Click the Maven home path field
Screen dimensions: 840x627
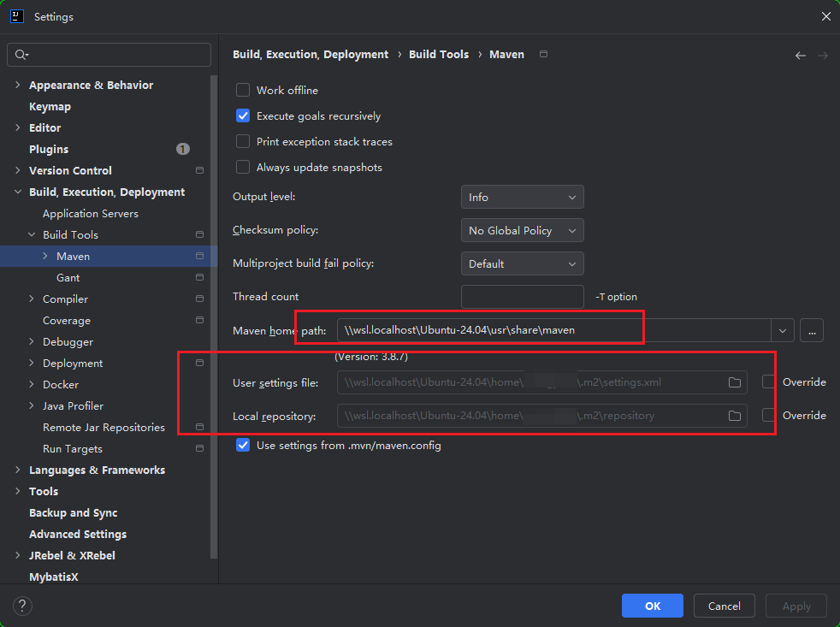554,331
